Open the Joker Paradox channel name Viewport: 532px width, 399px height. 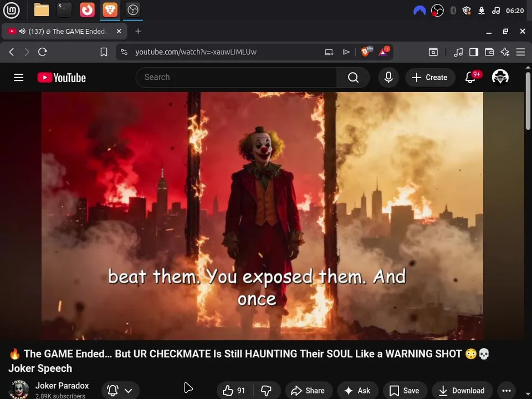[62, 386]
